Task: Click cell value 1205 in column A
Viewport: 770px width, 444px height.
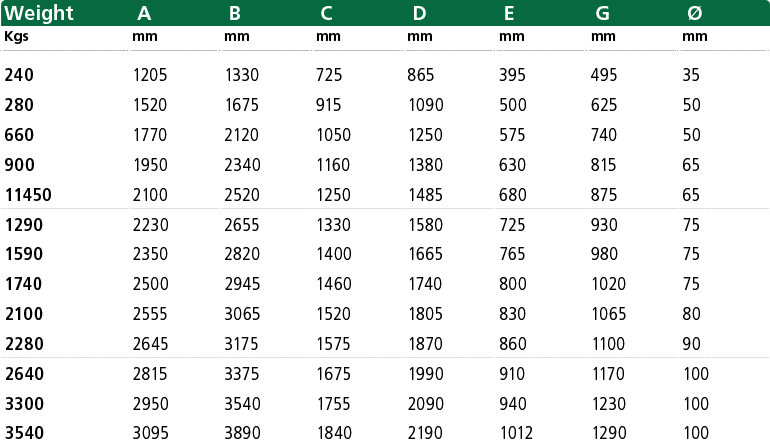Action: pos(150,75)
